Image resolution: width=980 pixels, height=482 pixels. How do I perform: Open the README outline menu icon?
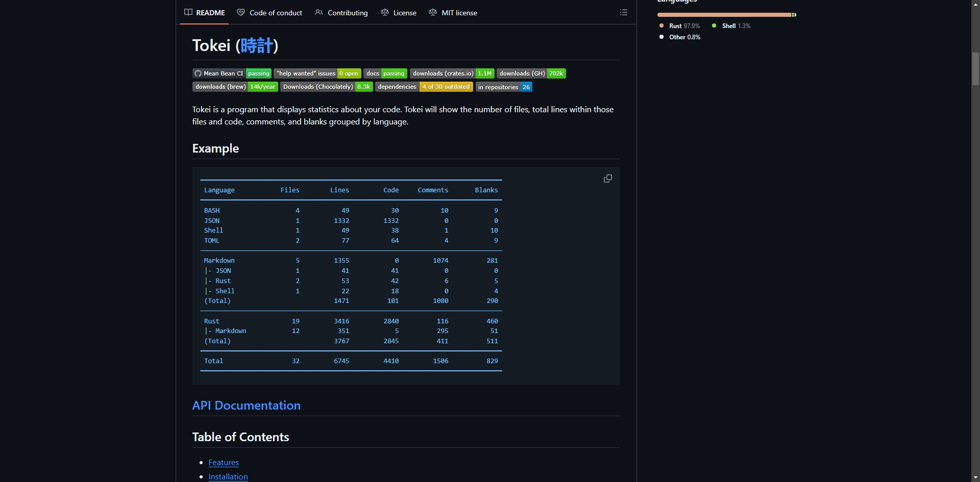(x=624, y=12)
